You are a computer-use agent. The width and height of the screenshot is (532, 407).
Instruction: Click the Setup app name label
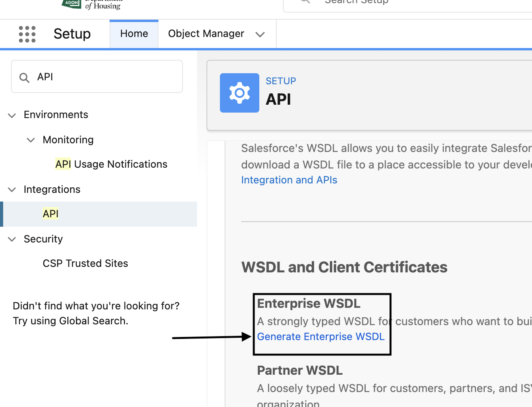point(72,34)
